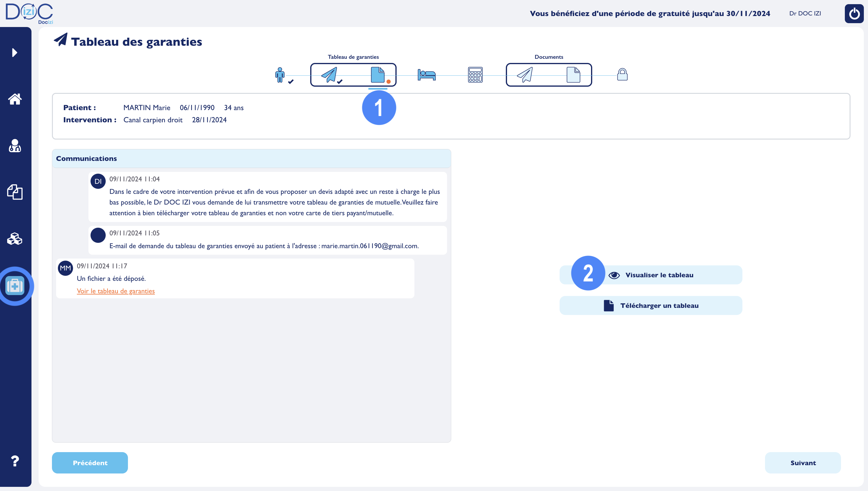Click the Docizi logo
The width and height of the screenshot is (868, 491).
click(x=29, y=13)
